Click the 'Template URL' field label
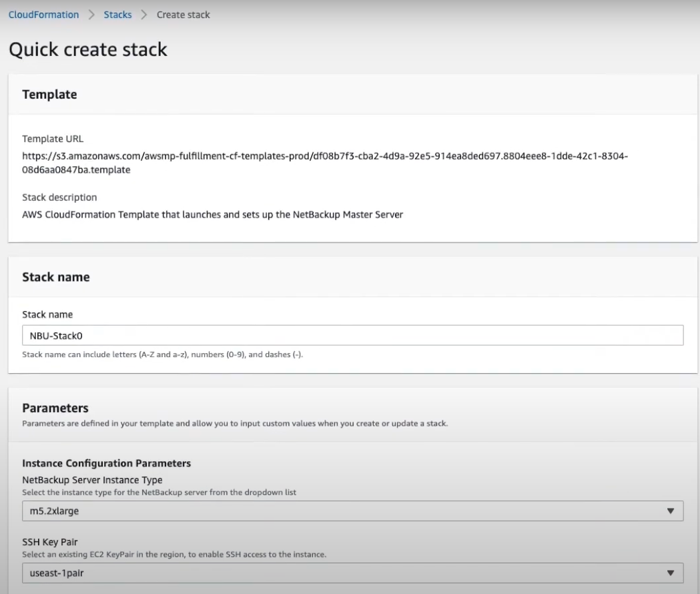 [x=53, y=139]
